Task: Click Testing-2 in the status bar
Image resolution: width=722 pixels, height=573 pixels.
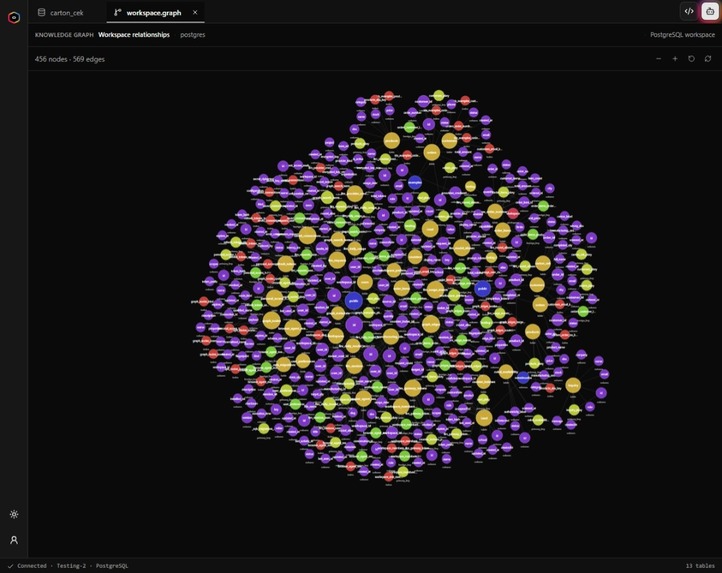Action: point(71,566)
